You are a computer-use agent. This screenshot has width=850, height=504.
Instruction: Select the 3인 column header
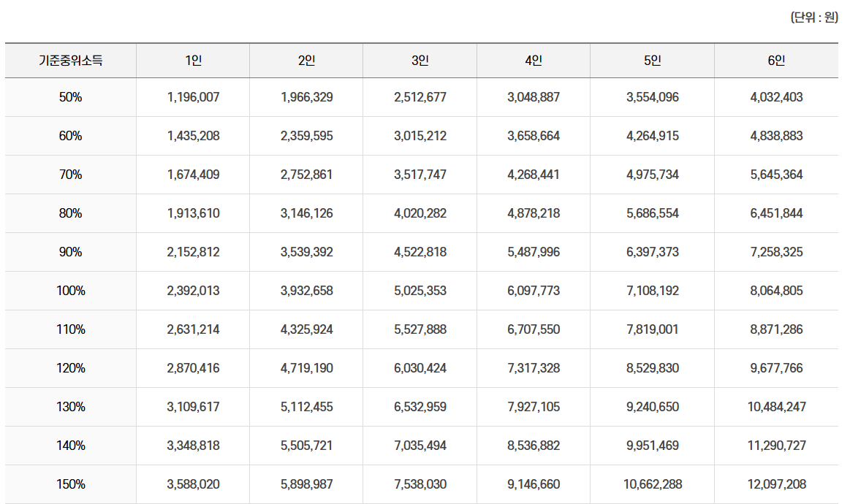click(420, 60)
